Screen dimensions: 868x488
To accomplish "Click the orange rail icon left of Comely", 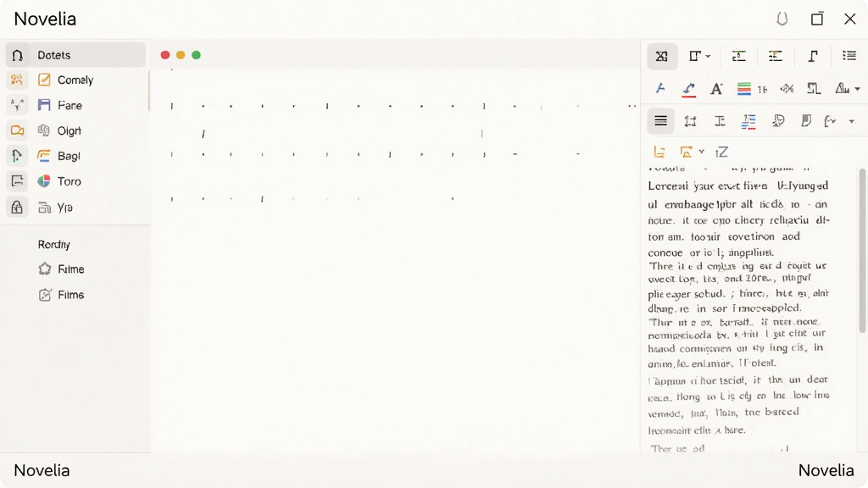I will coord(17,80).
